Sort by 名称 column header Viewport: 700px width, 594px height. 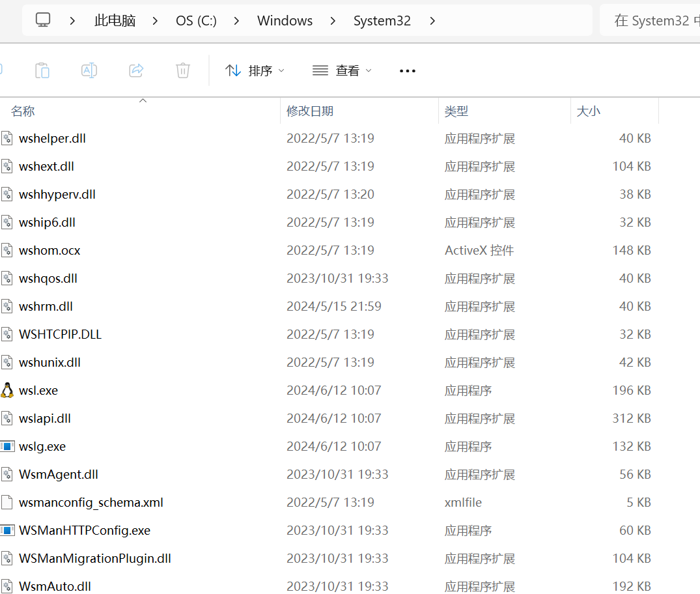click(23, 111)
